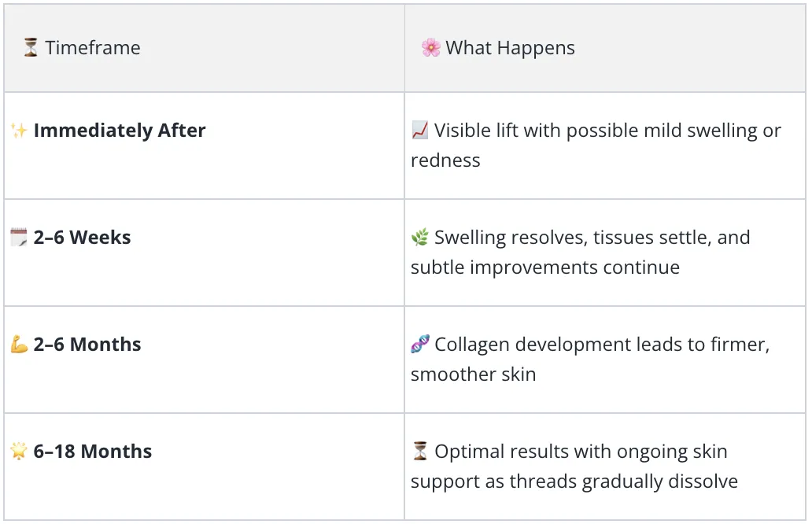Click the flexed bicep icon beside 2–6 Months
The height and width of the screenshot is (524, 812).
tap(19, 344)
